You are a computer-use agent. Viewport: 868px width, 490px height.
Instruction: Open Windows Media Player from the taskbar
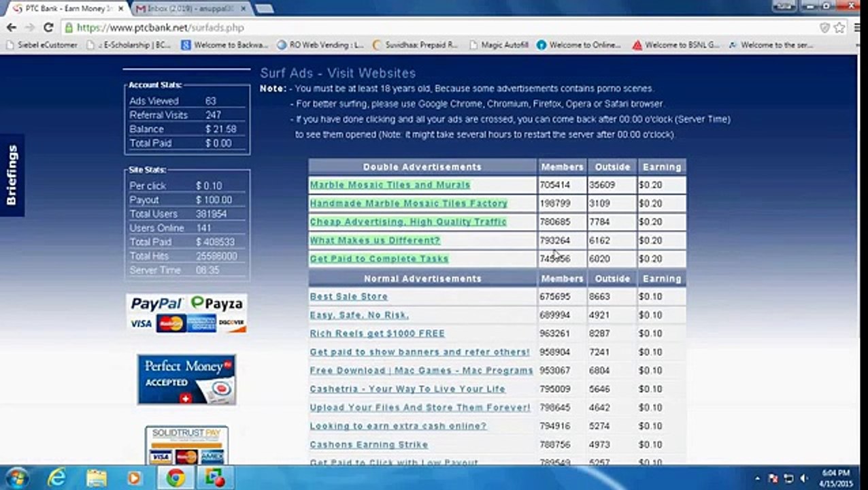point(135,478)
